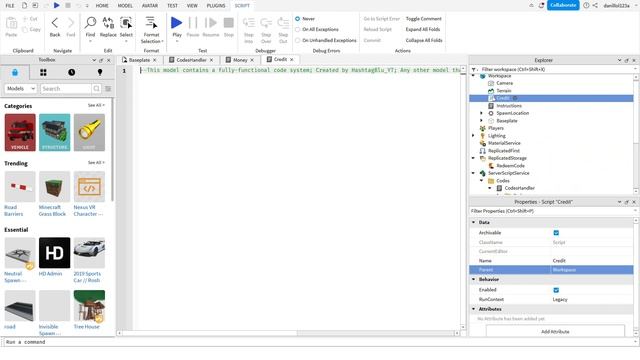This screenshot has width=640, height=360.
Task: Close the Credit script tab
Action: click(291, 60)
